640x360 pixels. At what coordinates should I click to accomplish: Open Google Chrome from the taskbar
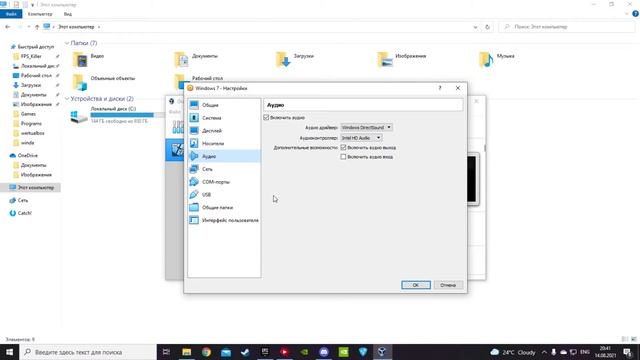click(206, 352)
